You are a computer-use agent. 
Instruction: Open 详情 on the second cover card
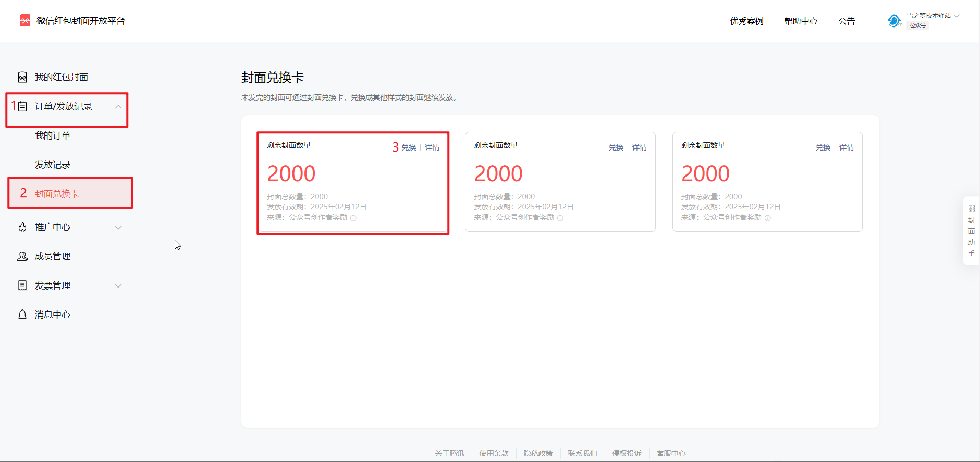pyautogui.click(x=640, y=147)
